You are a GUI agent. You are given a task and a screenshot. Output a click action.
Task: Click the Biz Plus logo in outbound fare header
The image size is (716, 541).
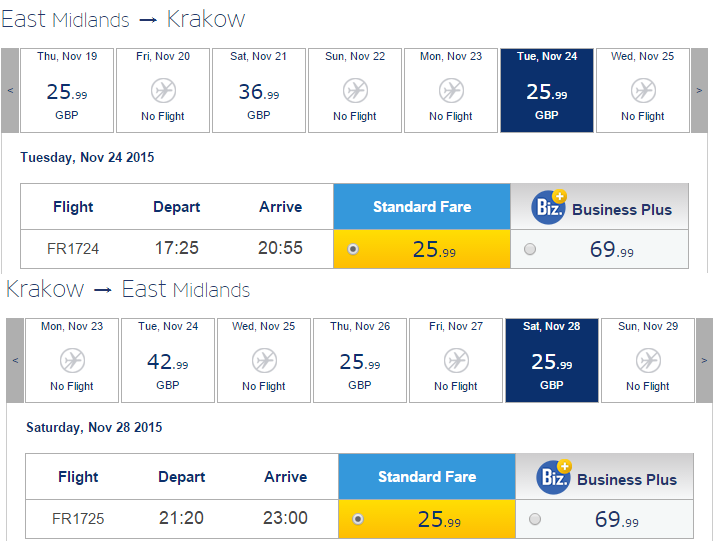tap(549, 207)
